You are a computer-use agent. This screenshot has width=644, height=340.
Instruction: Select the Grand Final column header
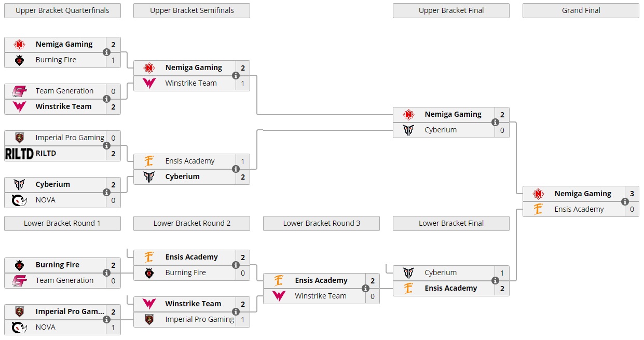581,10
